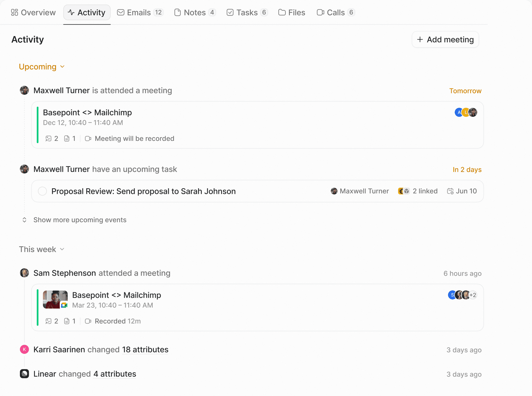Mark Proposal Review task as complete
The width and height of the screenshot is (532, 396).
tap(42, 191)
